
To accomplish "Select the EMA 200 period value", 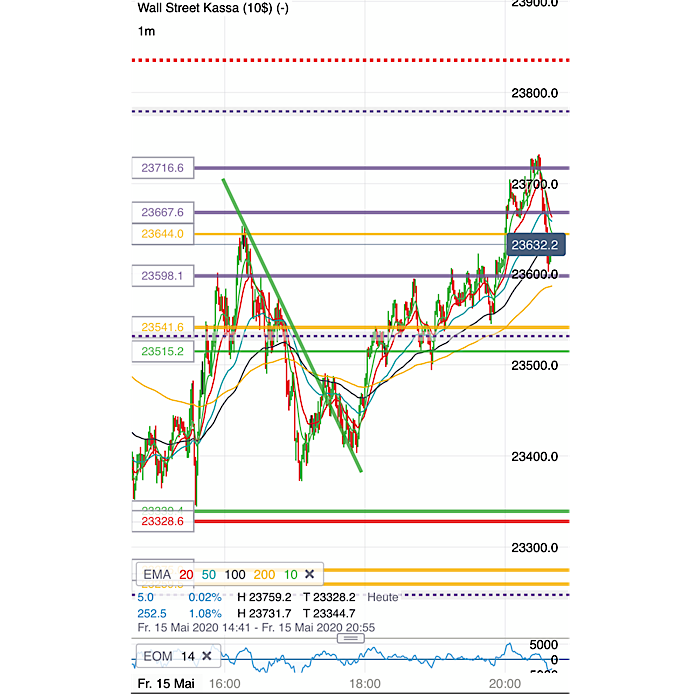I will click(x=264, y=575).
